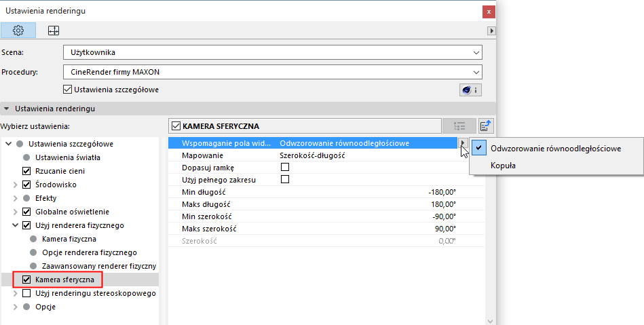Select Zaawansowany renderer fizyczny tree item
Screen dimensions: 644x325
coord(99,266)
